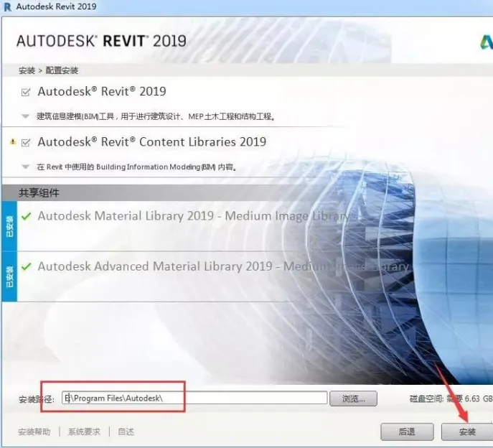Click the green checkmark for Material Library 2019

[27, 216]
